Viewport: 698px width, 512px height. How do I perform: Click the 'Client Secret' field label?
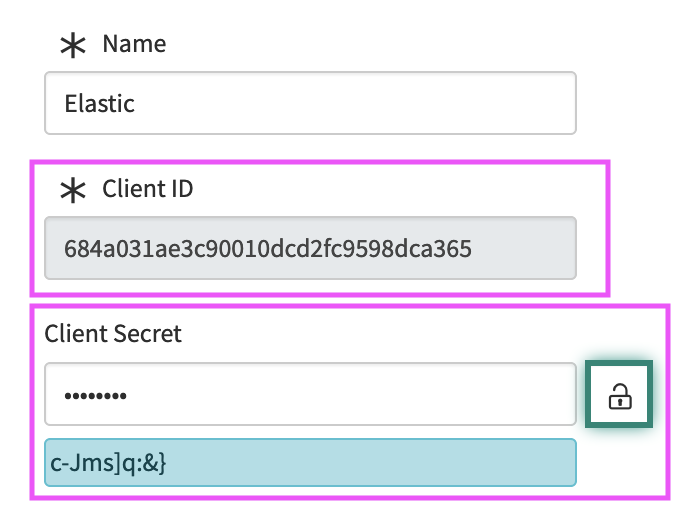tap(113, 334)
